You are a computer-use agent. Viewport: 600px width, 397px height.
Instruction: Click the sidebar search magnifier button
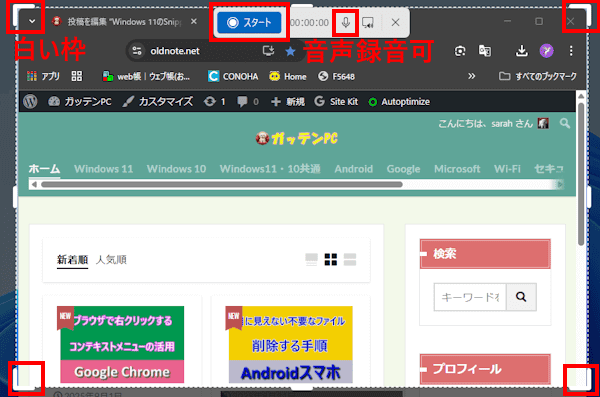coord(521,297)
